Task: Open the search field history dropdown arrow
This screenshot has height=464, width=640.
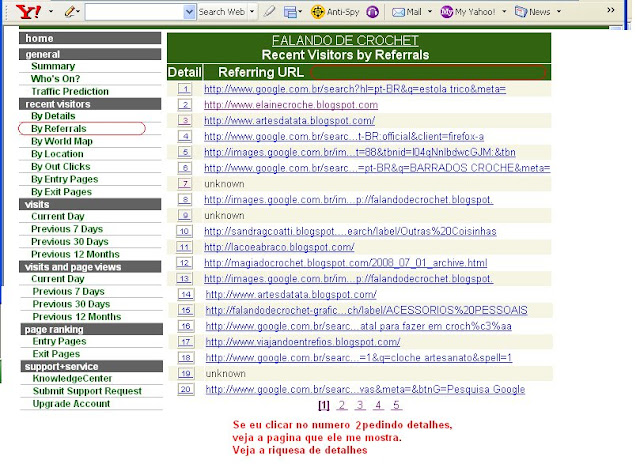Action: point(189,12)
